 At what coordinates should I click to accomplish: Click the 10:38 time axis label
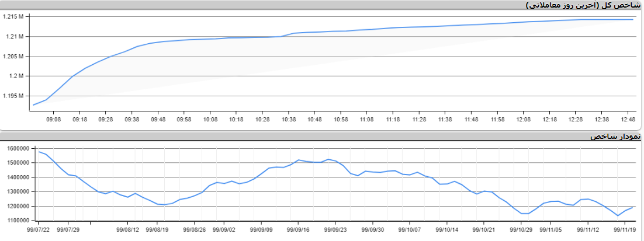pyautogui.click(x=289, y=119)
